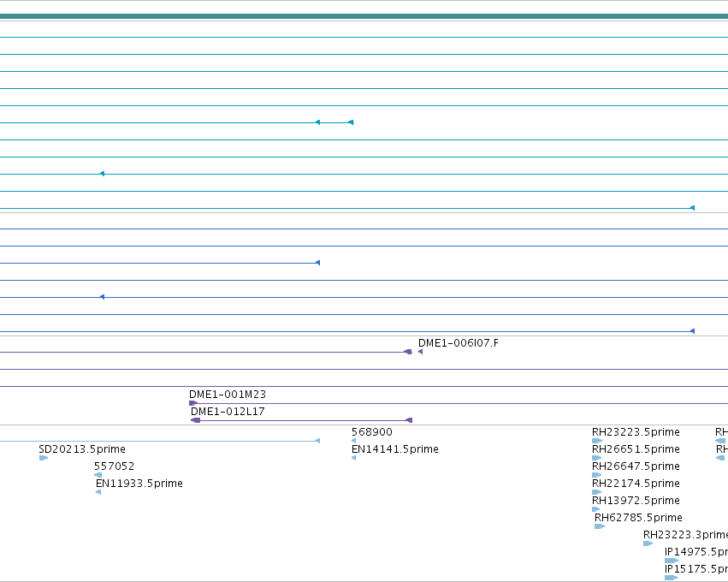Click the dark blue arrowhead ending the lowest blue line
This screenshot has width=728, height=582.
click(x=692, y=331)
